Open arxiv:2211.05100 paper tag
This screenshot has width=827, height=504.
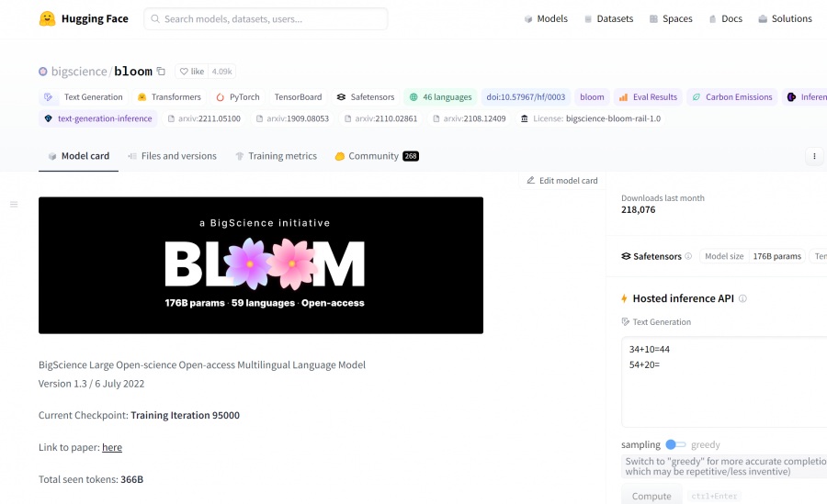204,118
